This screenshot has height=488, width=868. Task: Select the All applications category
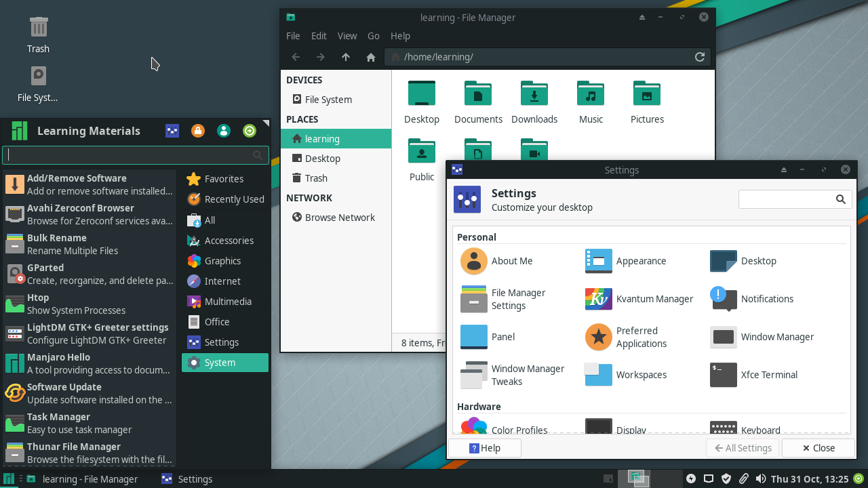click(x=225, y=220)
